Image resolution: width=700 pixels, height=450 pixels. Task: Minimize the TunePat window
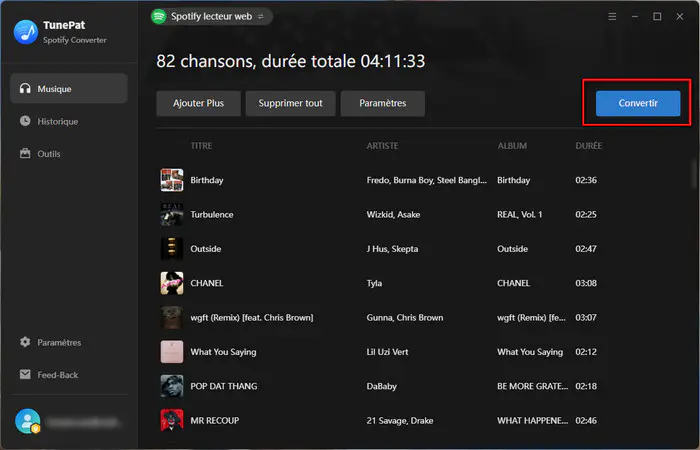tap(634, 17)
